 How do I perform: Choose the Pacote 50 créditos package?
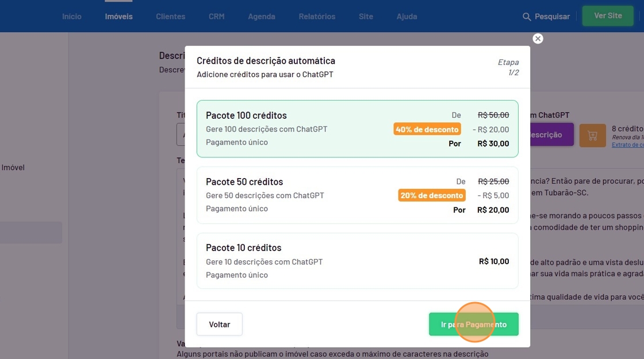357,195
